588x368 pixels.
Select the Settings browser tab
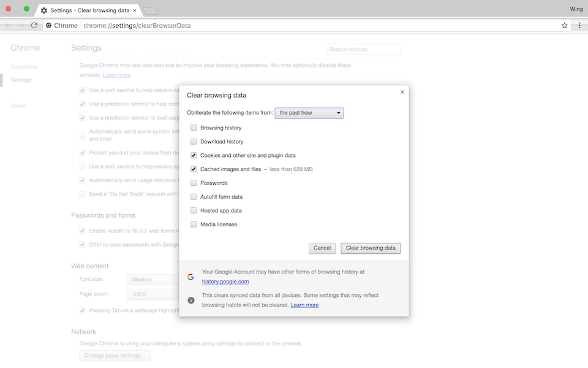click(89, 10)
